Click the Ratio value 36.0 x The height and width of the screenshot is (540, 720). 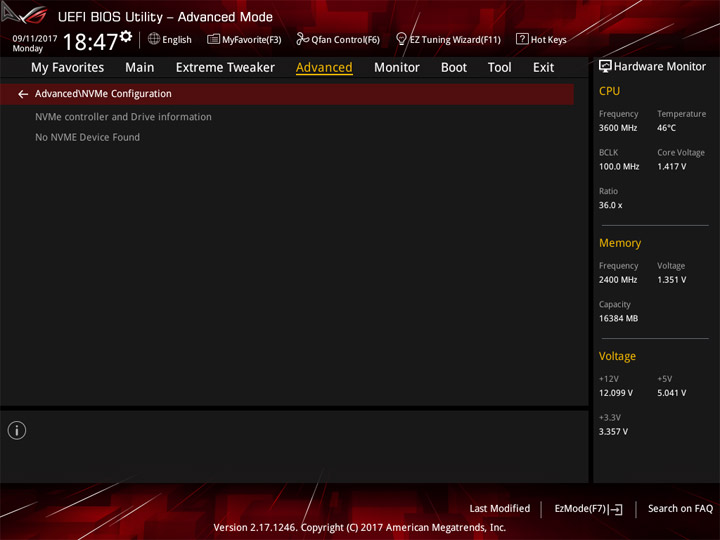point(611,205)
